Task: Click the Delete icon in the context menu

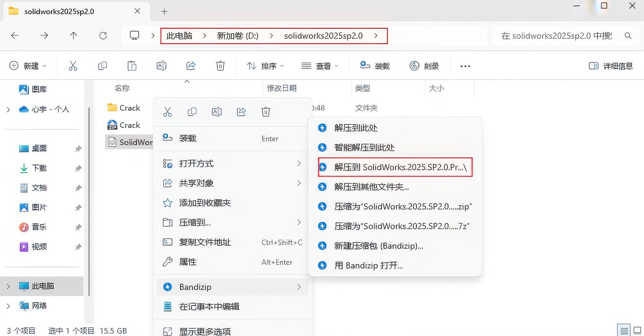Action: [266, 112]
